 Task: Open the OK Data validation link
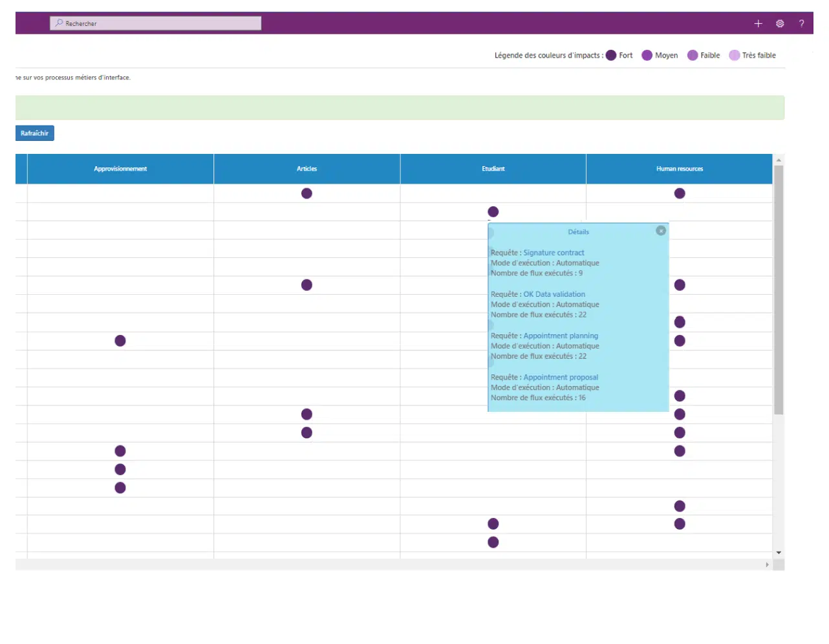click(554, 294)
